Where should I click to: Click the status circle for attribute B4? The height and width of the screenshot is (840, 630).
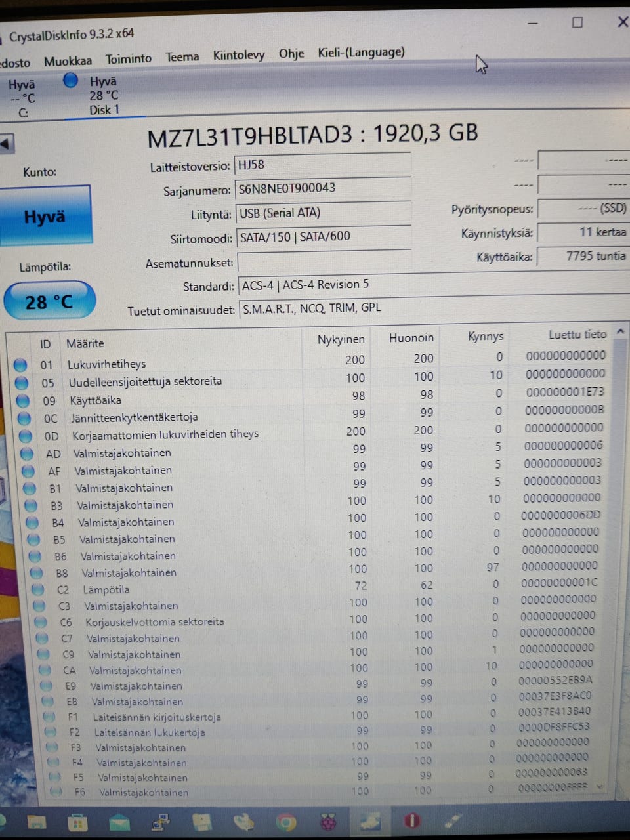[x=32, y=522]
